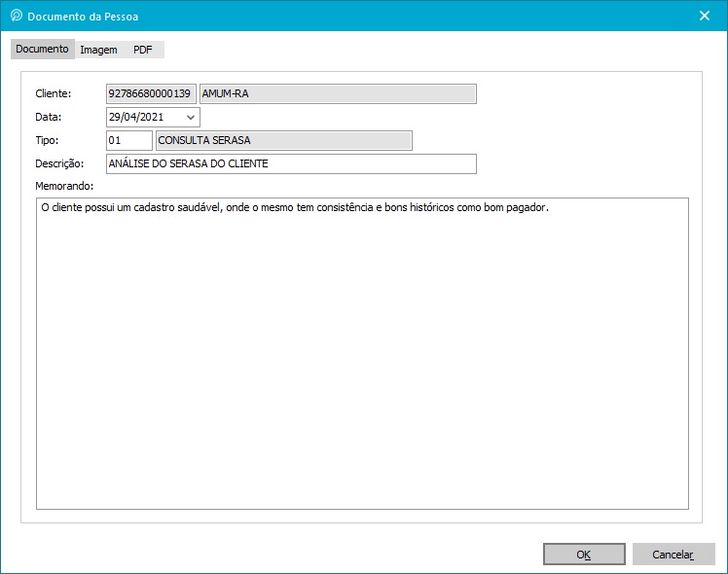Click the Data: label
Viewport: 728px width, 574px height.
coord(49,117)
